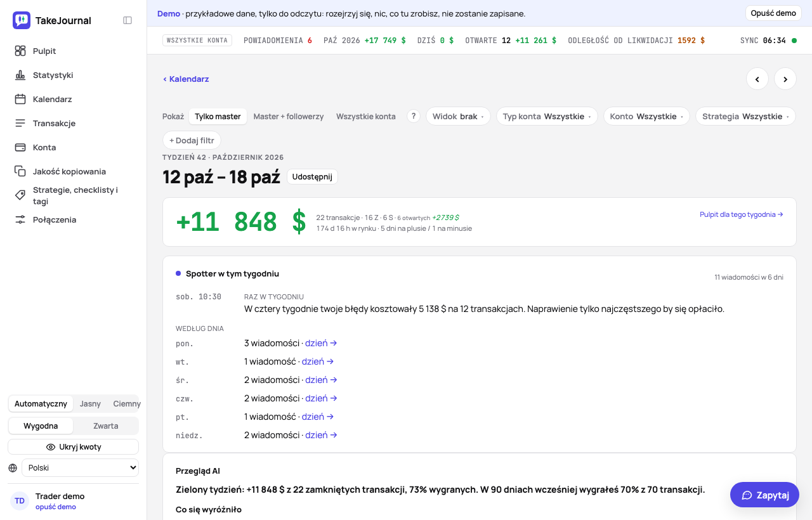Open Konto Wszystkie dropdown
Screen dimensions: 812x520
(x=646, y=116)
